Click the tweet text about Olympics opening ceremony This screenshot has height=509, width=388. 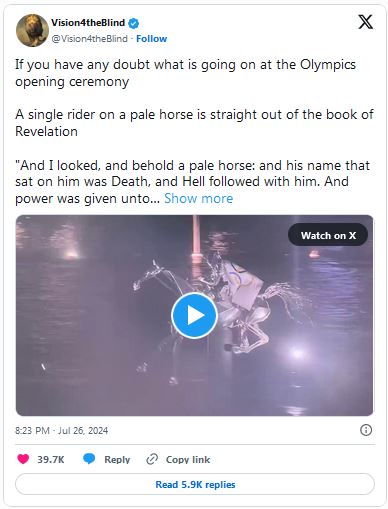[185, 73]
